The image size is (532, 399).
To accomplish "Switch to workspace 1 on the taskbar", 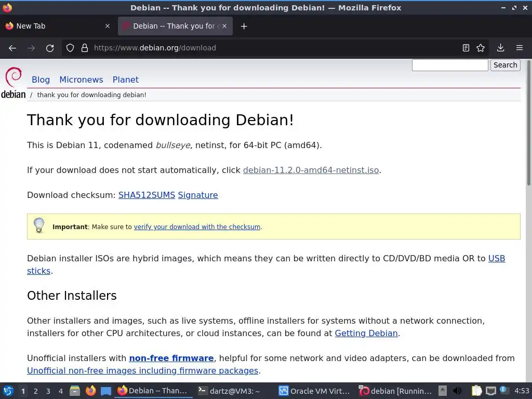I will tap(23, 391).
